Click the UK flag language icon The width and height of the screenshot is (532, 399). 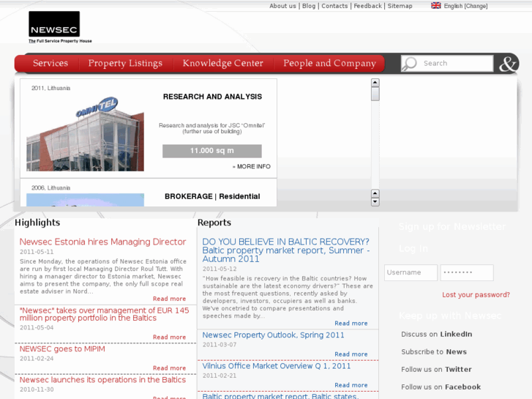point(435,5)
